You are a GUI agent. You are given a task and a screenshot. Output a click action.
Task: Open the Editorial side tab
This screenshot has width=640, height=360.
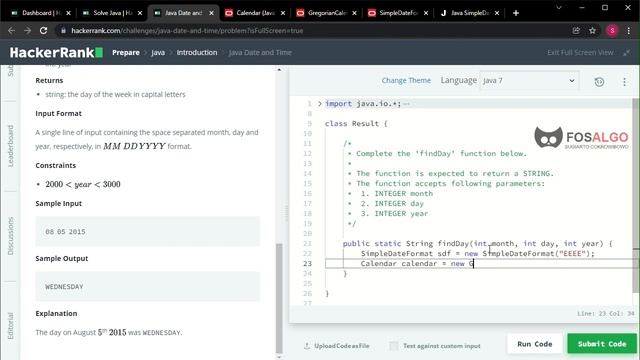point(11,326)
